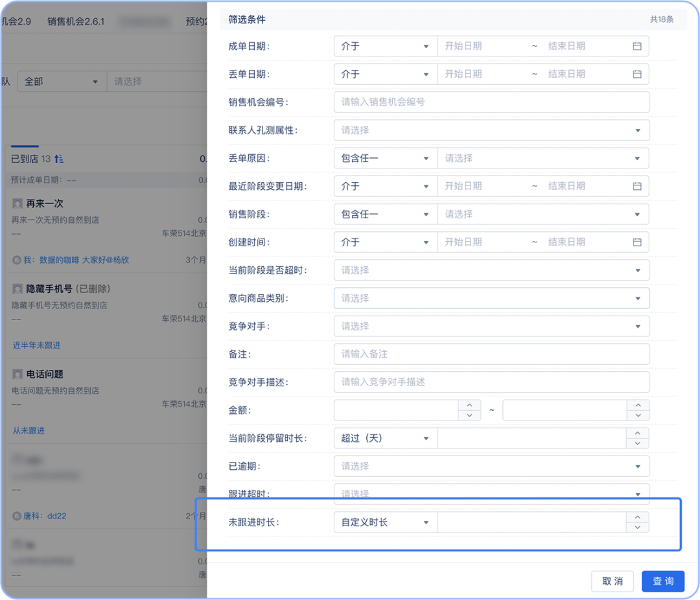The image size is (700, 600).
Task: Decrease 当前阶段停留时长 value stepper
Action: click(638, 443)
